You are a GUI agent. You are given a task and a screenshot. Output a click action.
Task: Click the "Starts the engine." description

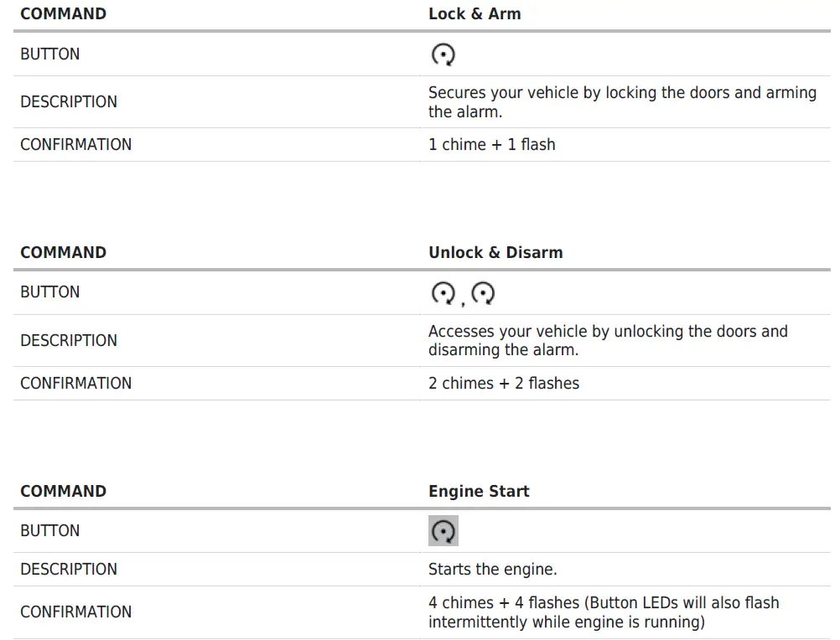(x=492, y=570)
